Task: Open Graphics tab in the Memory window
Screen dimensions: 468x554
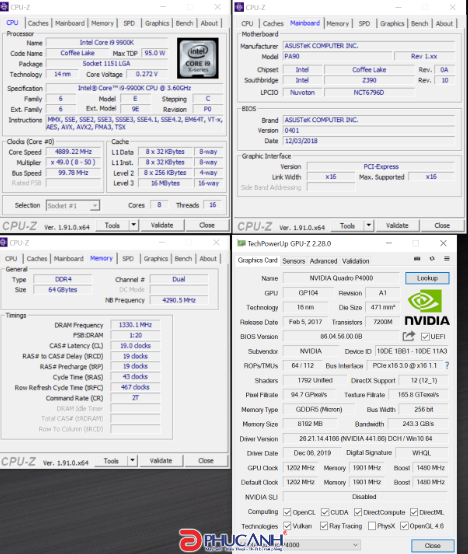Action: [x=156, y=259]
